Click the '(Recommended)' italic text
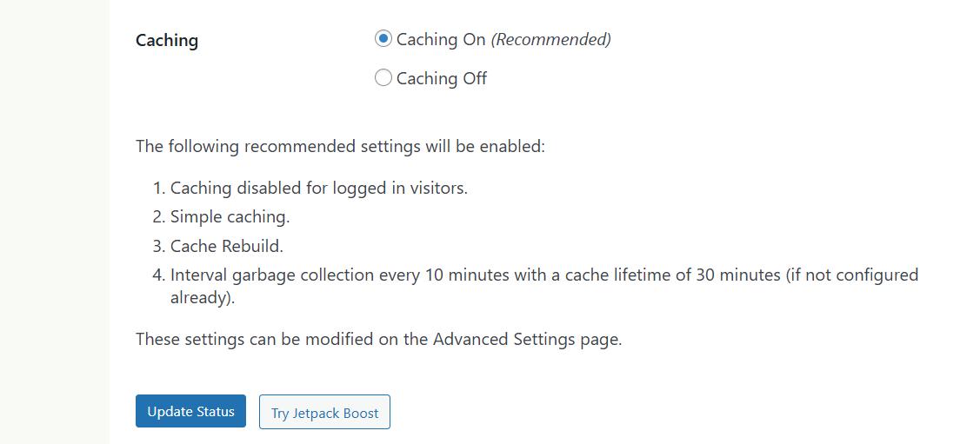Screen dimensions: 980x444 point(551,39)
